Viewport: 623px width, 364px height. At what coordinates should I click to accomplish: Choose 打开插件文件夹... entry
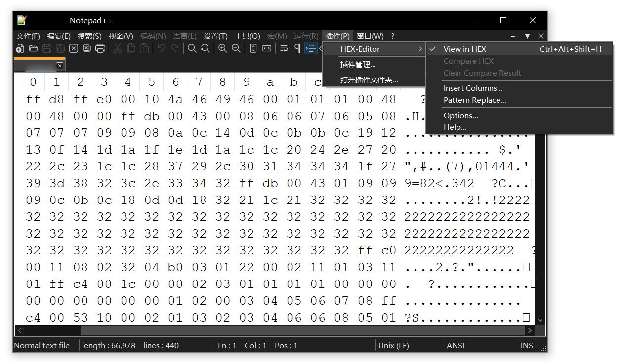[369, 80]
